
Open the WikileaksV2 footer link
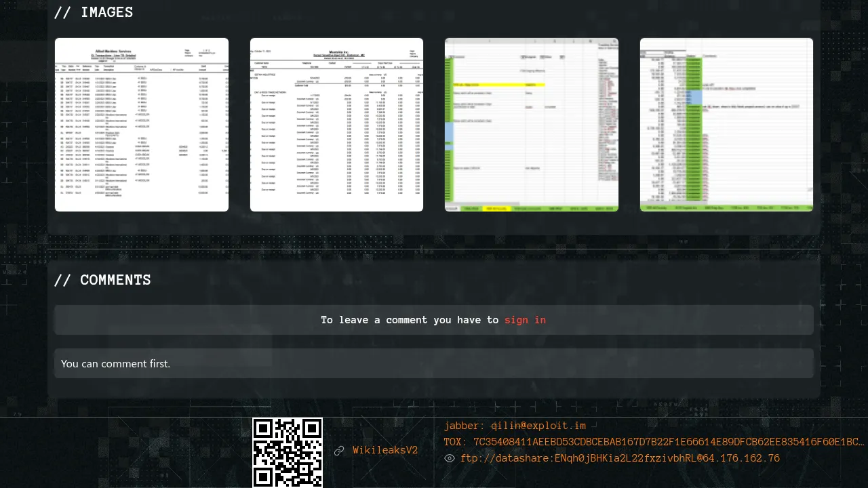(x=385, y=451)
